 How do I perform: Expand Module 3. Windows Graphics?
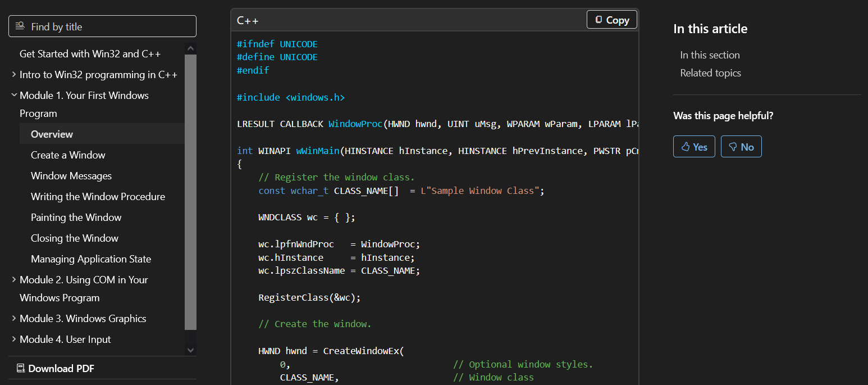click(13, 319)
